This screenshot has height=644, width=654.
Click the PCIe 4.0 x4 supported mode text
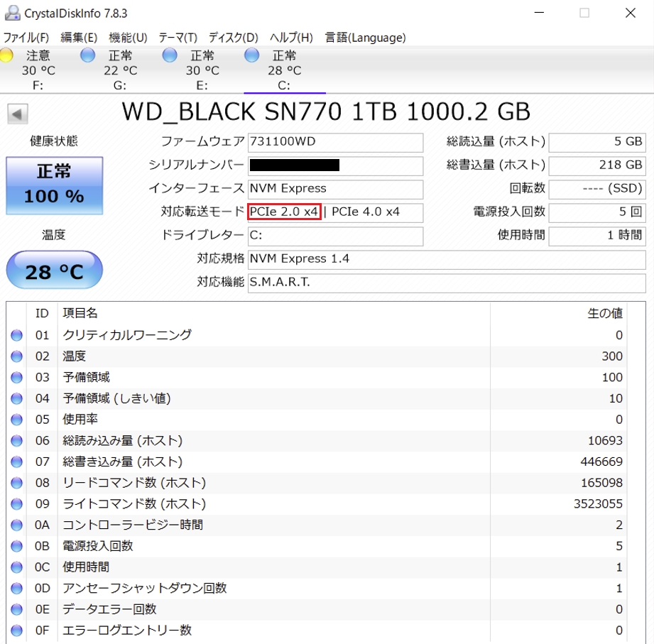[x=366, y=212]
